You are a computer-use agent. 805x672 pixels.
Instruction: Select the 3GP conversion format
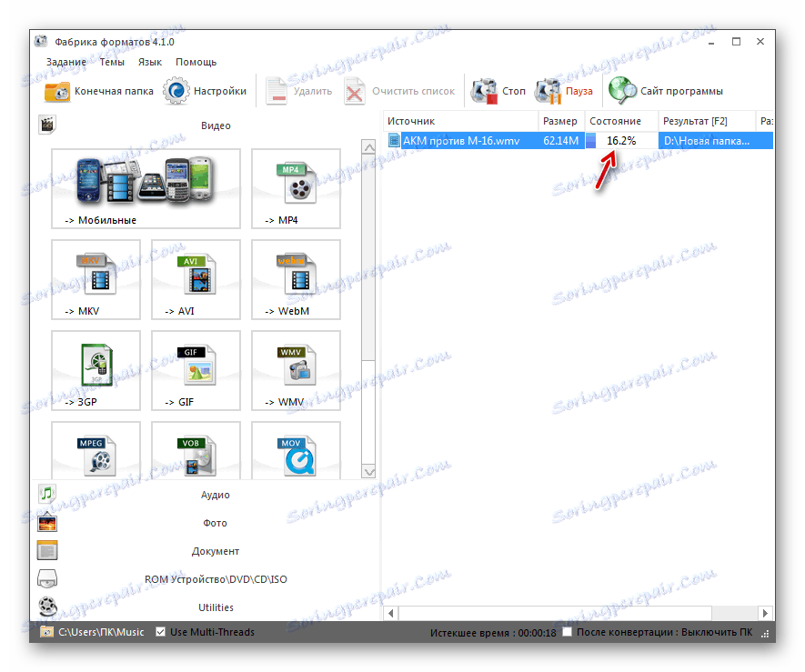[x=96, y=370]
